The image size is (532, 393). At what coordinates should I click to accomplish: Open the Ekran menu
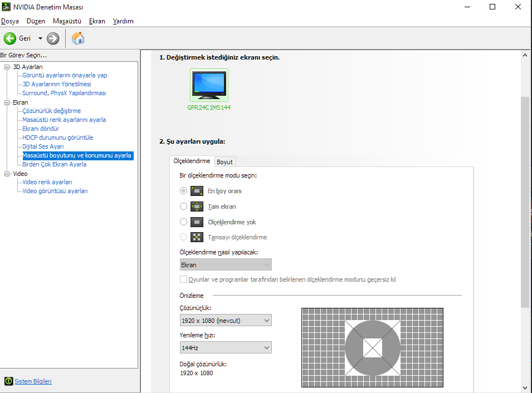(x=97, y=21)
